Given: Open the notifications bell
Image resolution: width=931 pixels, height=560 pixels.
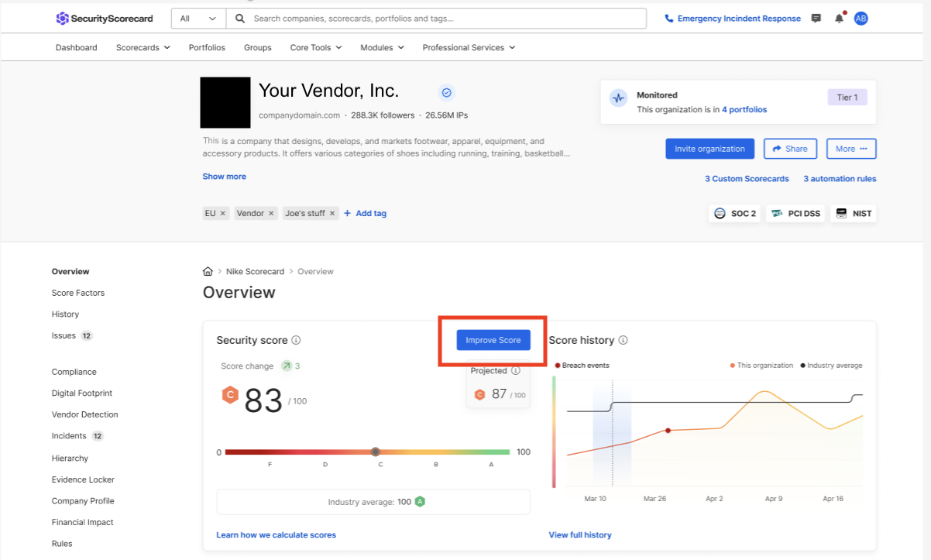Looking at the screenshot, I should tap(839, 19).
